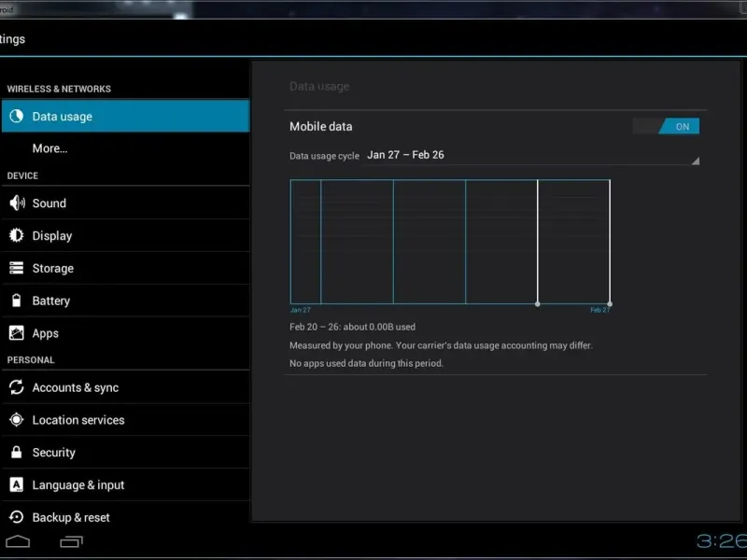Image resolution: width=747 pixels, height=560 pixels.
Task: Click the Accounts & sync arrows icon
Action: click(16, 387)
